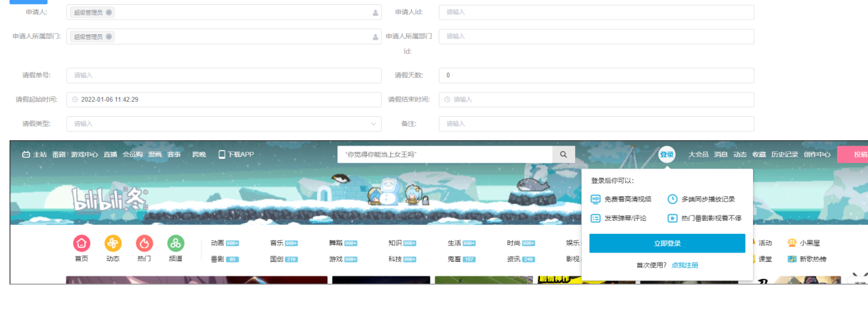Open the 资讯 category link
868x316 pixels.
[x=513, y=259]
